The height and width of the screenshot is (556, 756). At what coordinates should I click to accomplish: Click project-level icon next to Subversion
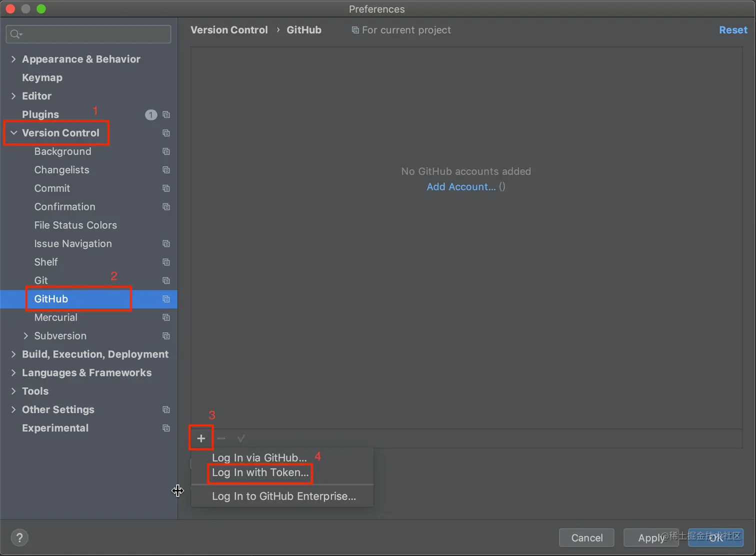(x=166, y=336)
